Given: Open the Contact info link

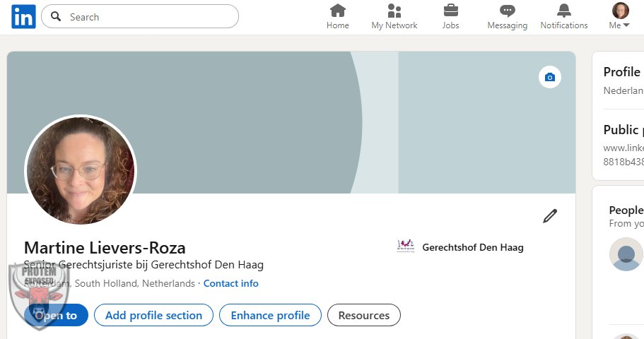Looking at the screenshot, I should tap(231, 283).
